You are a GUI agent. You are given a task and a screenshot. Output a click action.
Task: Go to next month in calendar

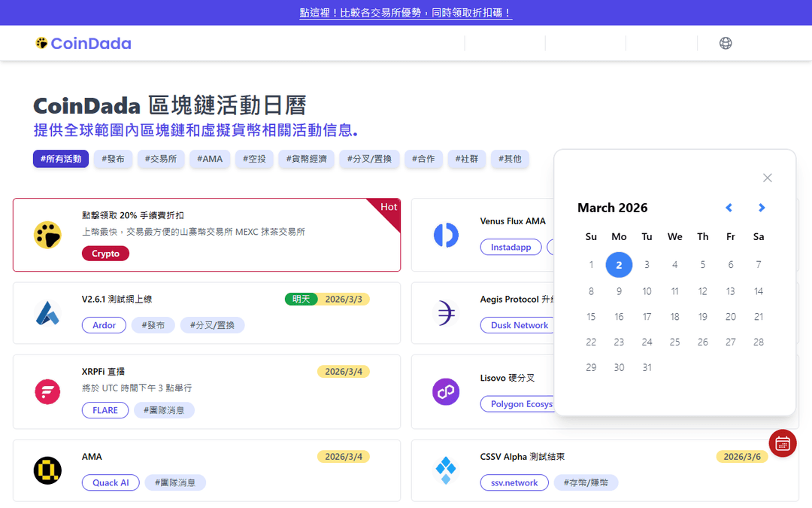pos(761,208)
